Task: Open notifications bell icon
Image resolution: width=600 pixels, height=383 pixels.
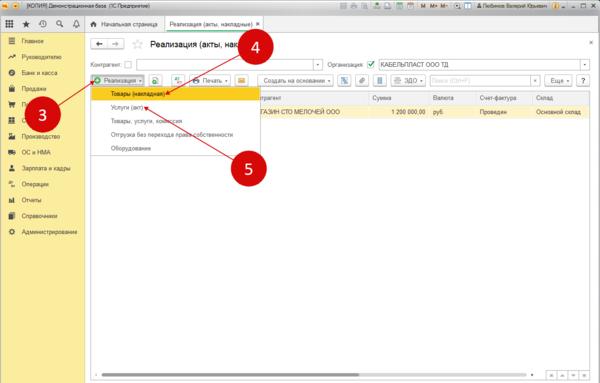Action: tap(76, 24)
